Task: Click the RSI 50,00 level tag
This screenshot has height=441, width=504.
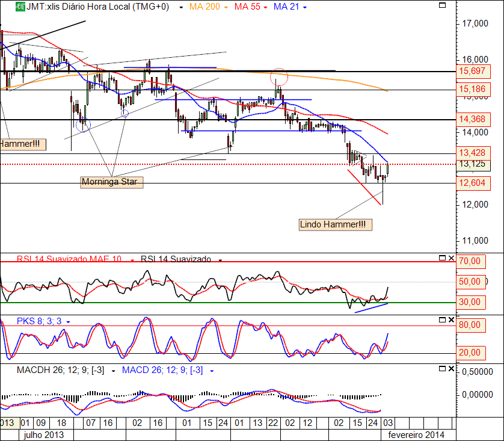Action: pyautogui.click(x=470, y=282)
